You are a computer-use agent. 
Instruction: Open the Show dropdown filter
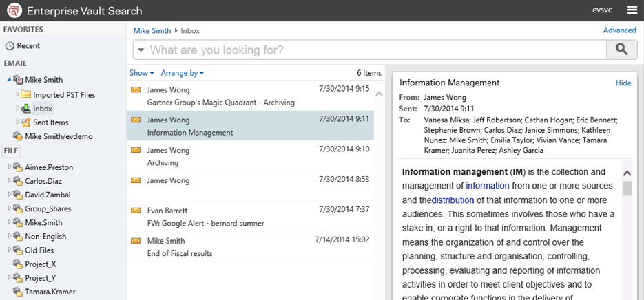(x=141, y=73)
